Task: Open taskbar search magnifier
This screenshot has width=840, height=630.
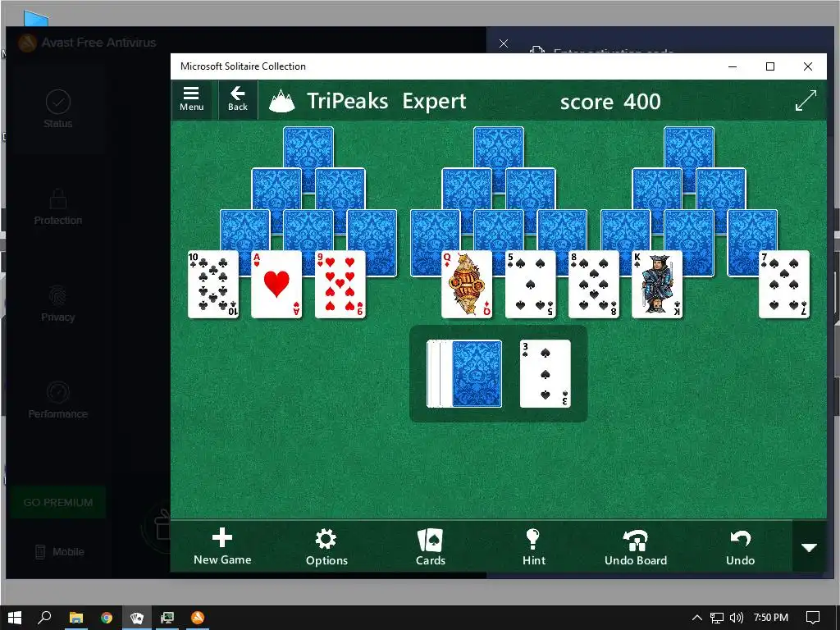Action: tap(44, 618)
